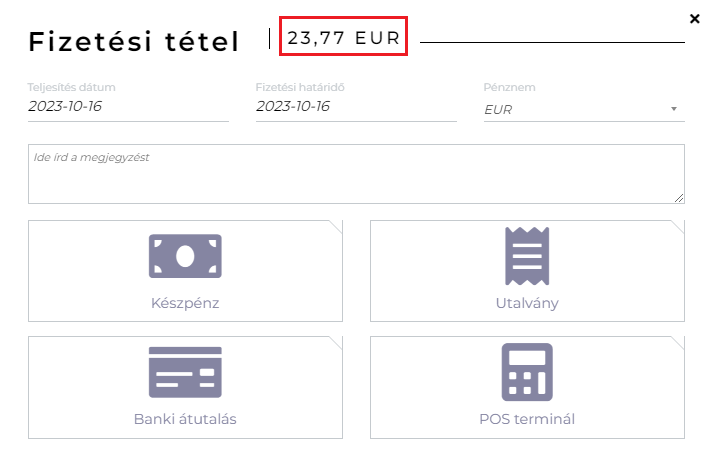Focus the note text area

[x=356, y=174]
